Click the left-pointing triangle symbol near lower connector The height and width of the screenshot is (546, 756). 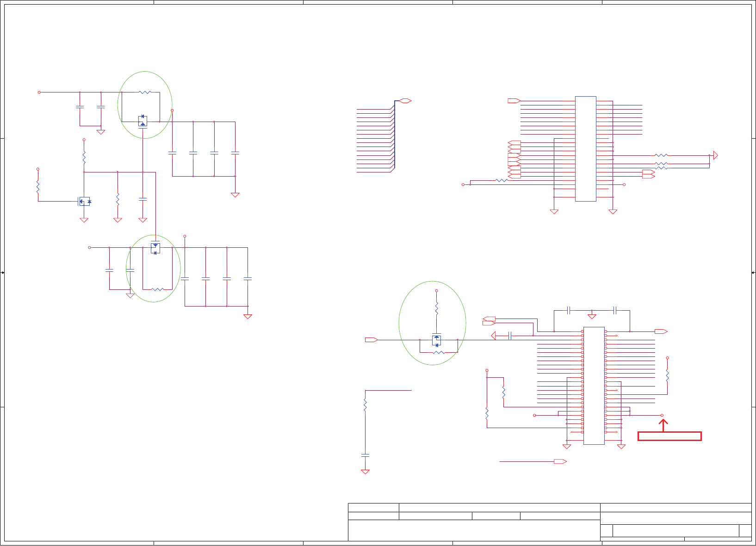point(494,336)
